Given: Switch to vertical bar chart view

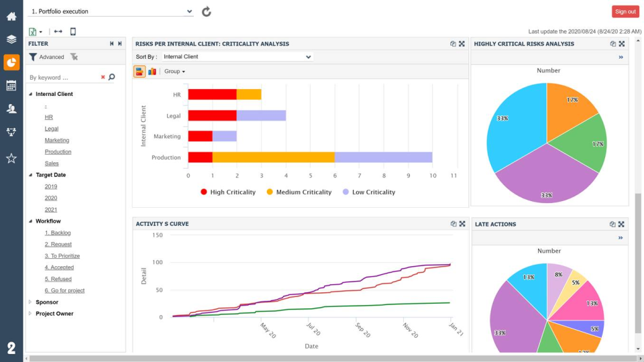Looking at the screenshot, I should tap(152, 72).
